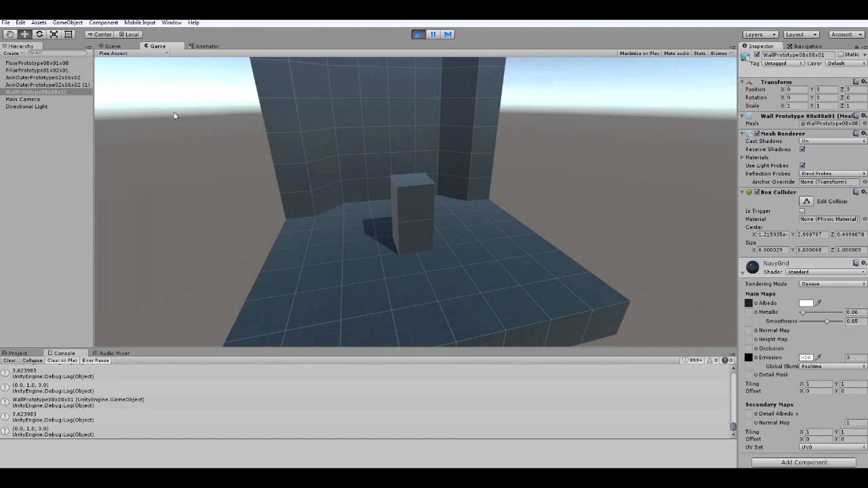Open the Component menu
This screenshot has height=488, width=868.
103,22
